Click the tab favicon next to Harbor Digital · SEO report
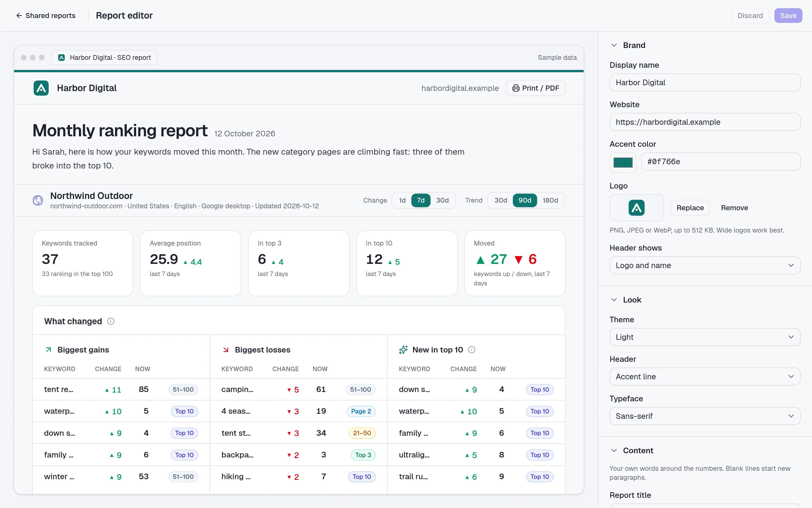 61,58
